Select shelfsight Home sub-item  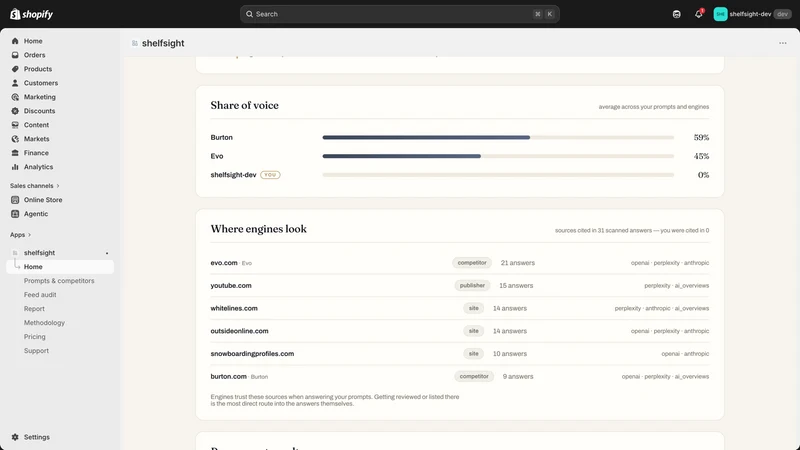point(60,267)
